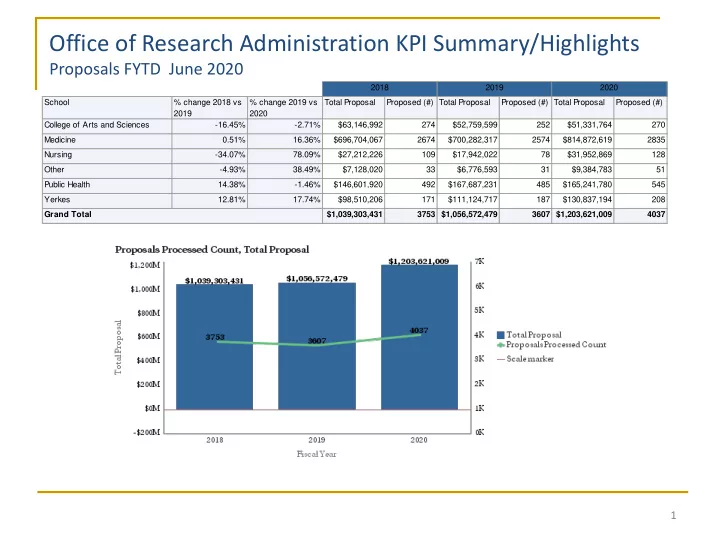Select the 'Proposals FYTD June 2020' subtitle
The image size is (720, 540).
(x=146, y=69)
